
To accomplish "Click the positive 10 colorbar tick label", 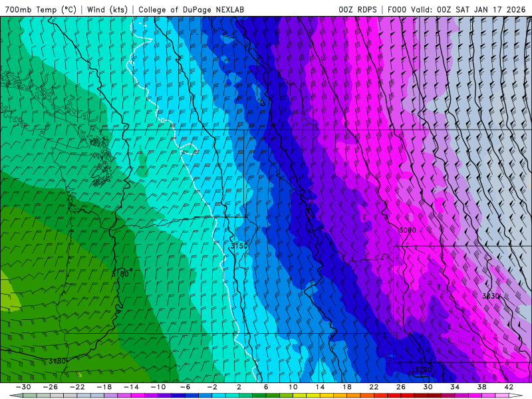I will (293, 387).
